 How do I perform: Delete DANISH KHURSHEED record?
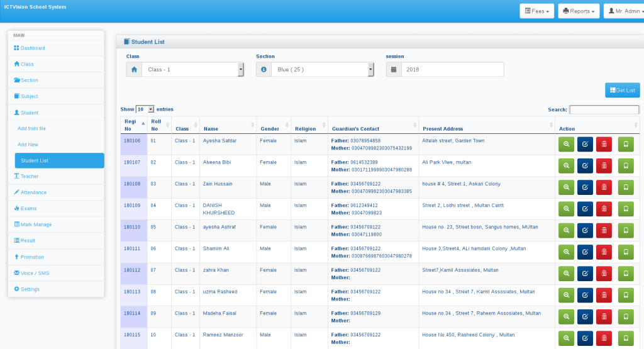604,209
